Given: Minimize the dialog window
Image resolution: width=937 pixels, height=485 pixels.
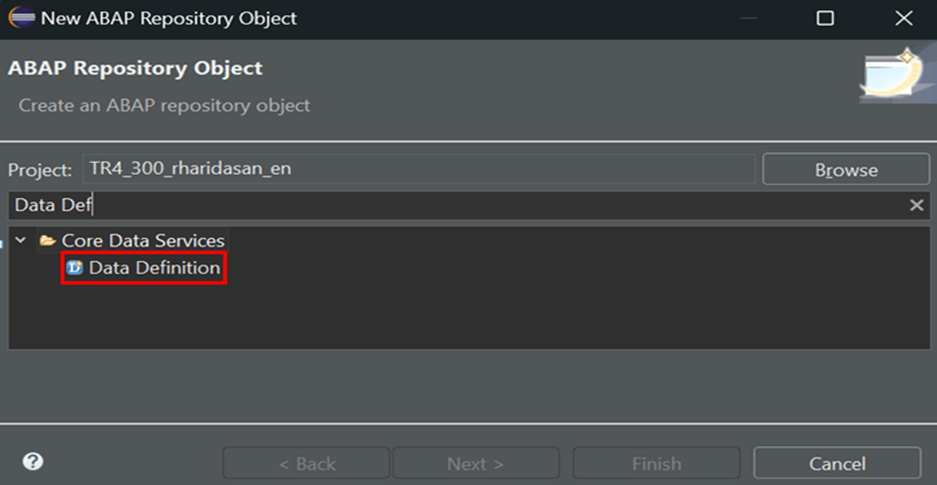Looking at the screenshot, I should (749, 19).
